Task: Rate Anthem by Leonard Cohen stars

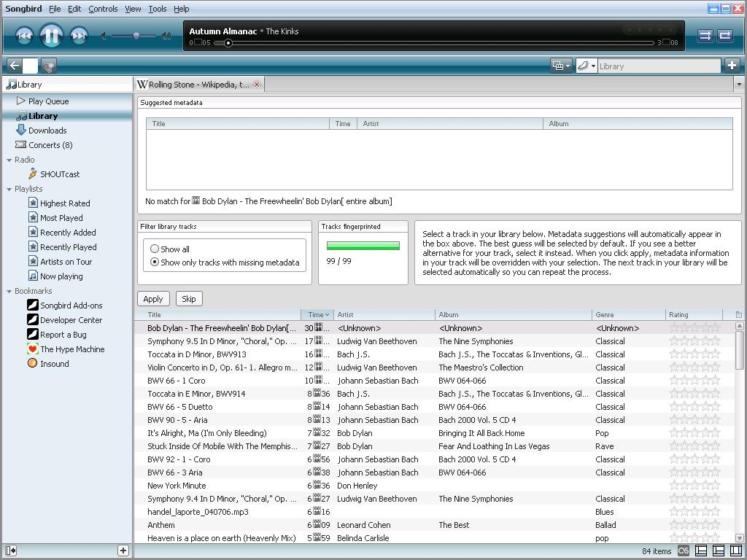Action: click(x=694, y=525)
